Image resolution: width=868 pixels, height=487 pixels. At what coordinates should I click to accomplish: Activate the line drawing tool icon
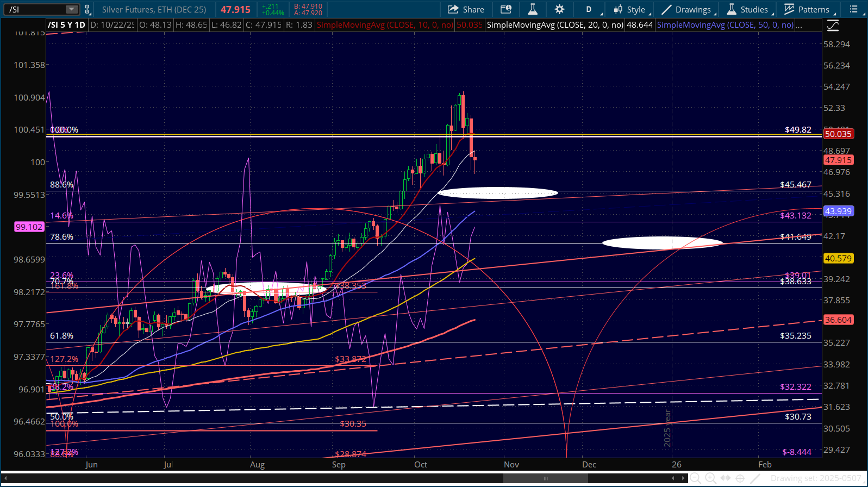755,478
